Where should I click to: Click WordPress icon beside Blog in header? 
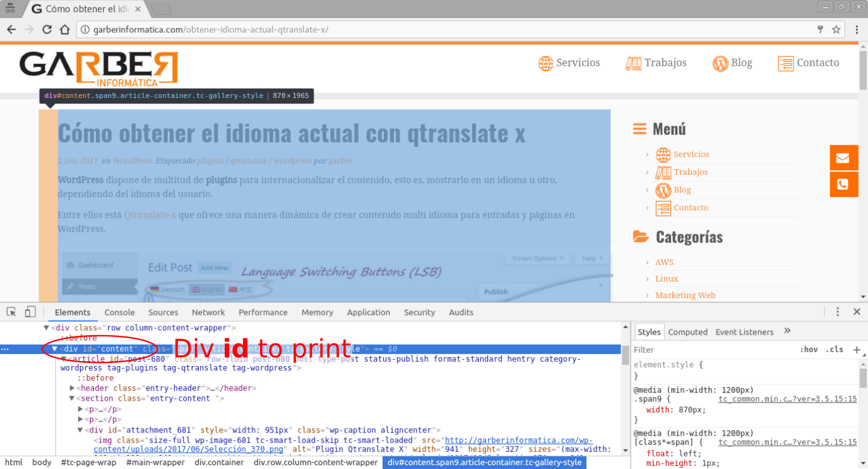pos(720,63)
